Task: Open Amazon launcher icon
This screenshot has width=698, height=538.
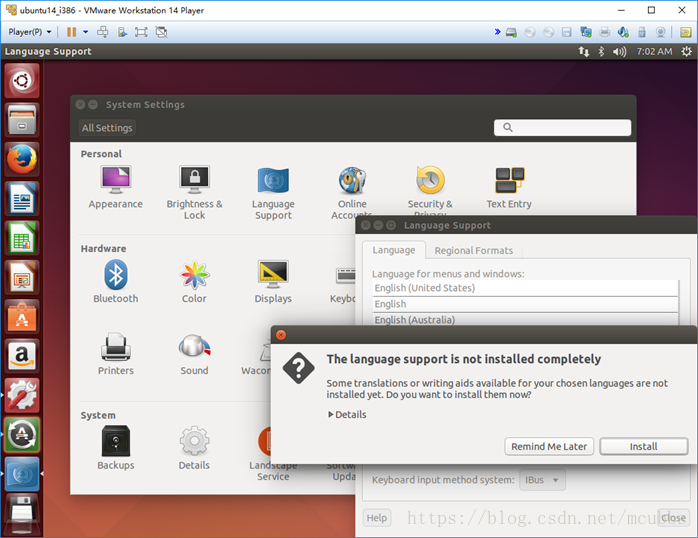Action: point(22,356)
